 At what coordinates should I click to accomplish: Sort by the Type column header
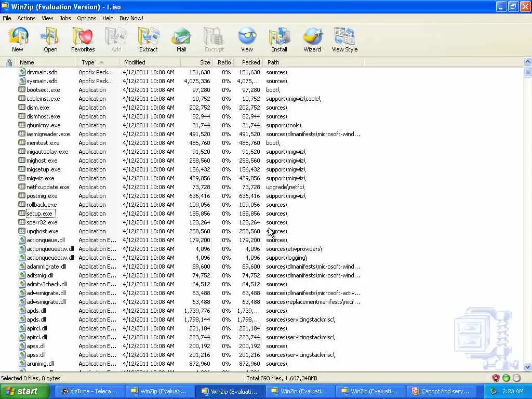point(97,62)
